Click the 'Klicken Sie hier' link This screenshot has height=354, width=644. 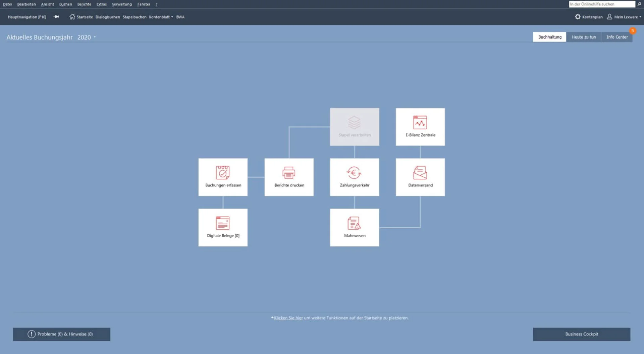click(288, 318)
